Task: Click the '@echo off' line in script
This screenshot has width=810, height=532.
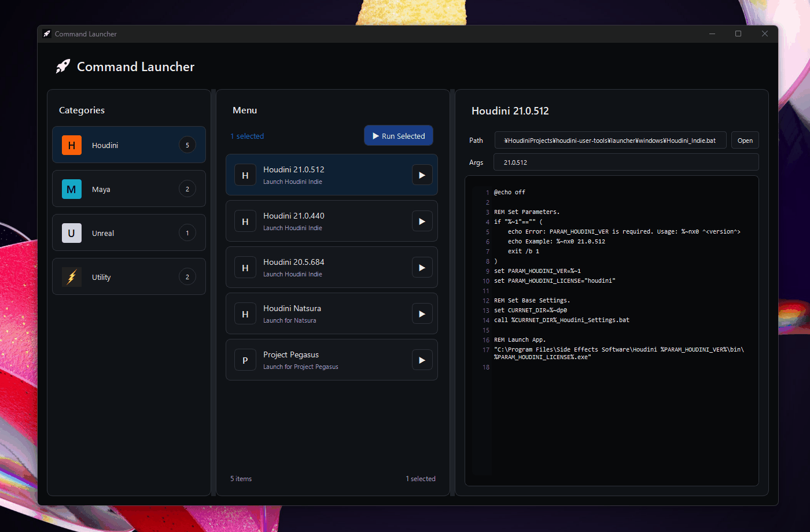Action: (510, 192)
